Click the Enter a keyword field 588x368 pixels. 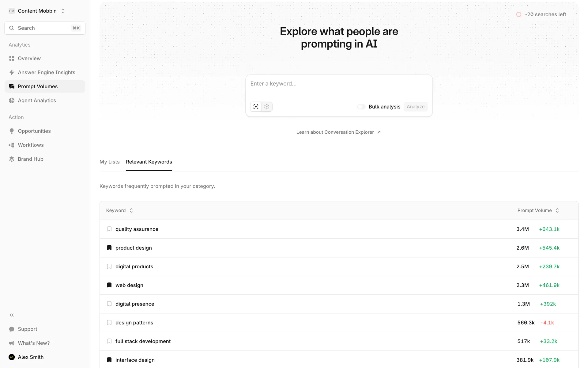click(x=339, y=84)
